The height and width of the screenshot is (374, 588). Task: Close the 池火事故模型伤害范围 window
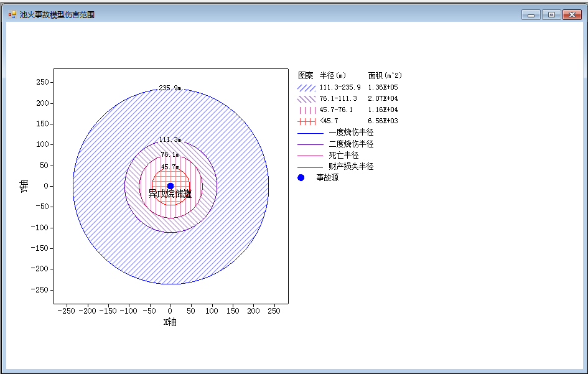(572, 15)
